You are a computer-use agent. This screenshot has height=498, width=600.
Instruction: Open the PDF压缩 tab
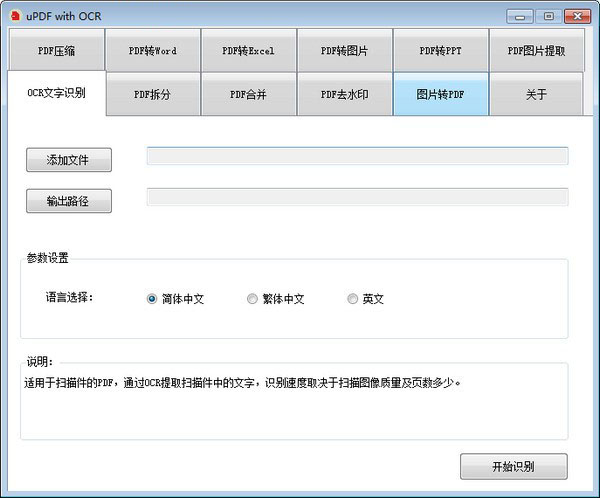(x=56, y=50)
